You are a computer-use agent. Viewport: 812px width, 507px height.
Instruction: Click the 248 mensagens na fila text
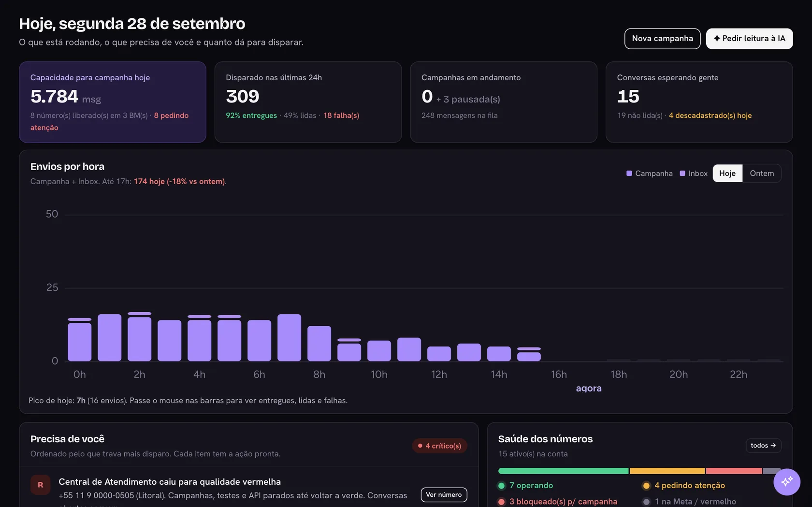click(x=460, y=116)
